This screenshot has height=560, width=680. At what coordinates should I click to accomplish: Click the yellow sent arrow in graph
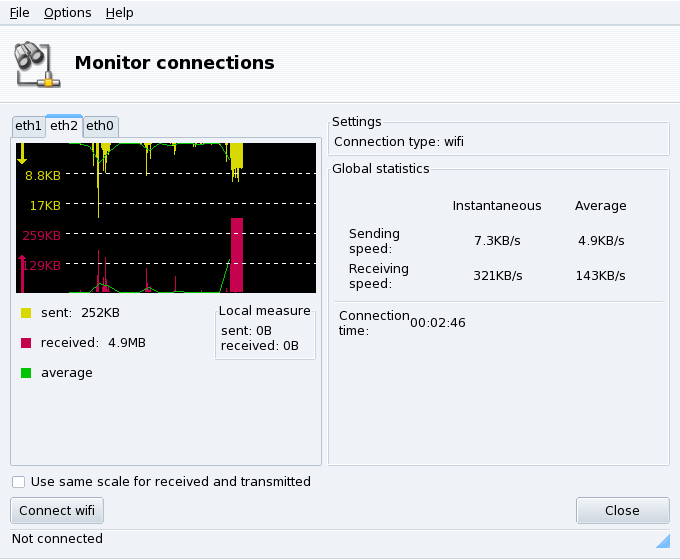pyautogui.click(x=22, y=153)
